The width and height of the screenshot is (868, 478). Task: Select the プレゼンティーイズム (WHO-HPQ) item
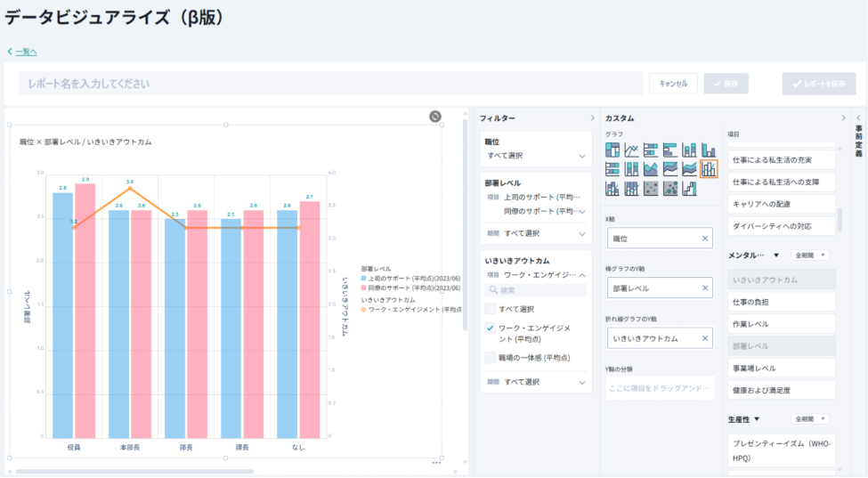pos(781,451)
